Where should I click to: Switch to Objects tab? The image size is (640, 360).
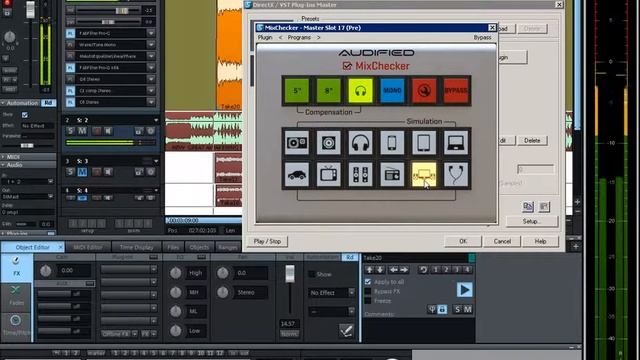click(199, 247)
